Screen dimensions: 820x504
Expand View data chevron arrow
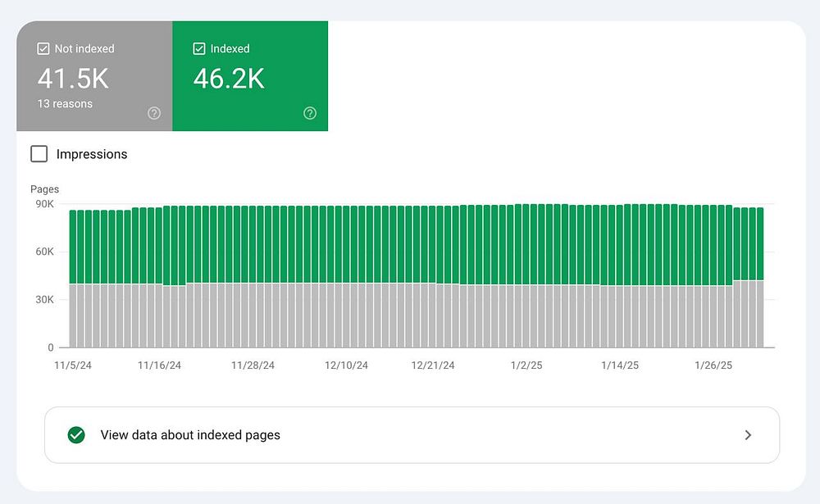click(x=747, y=435)
